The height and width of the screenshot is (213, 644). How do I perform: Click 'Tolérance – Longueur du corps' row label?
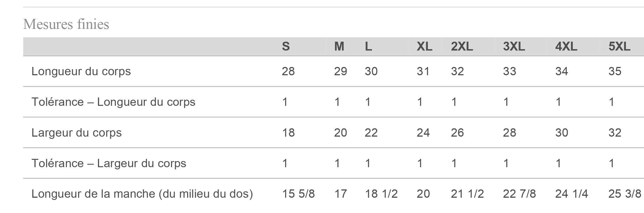coord(113,102)
